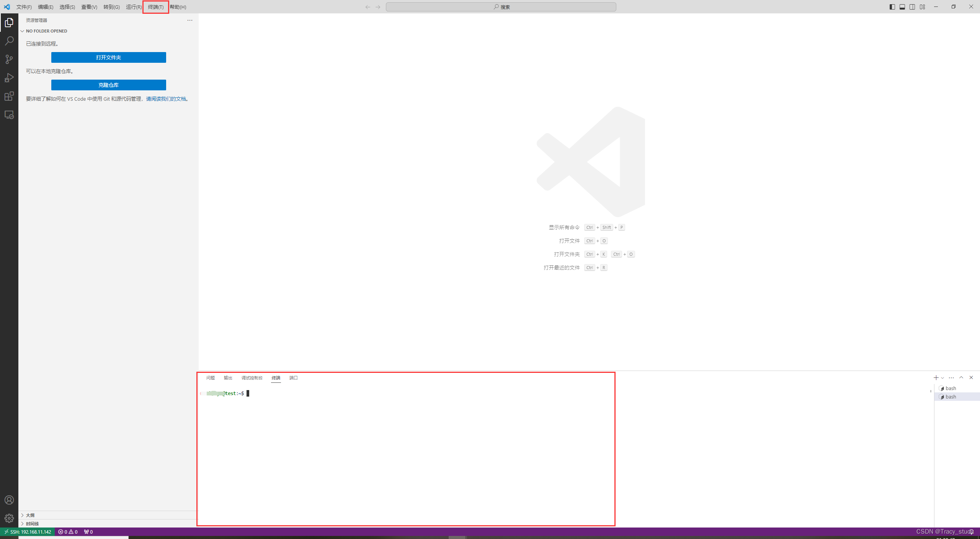
Task: Close the terminal panel
Action: [971, 377]
